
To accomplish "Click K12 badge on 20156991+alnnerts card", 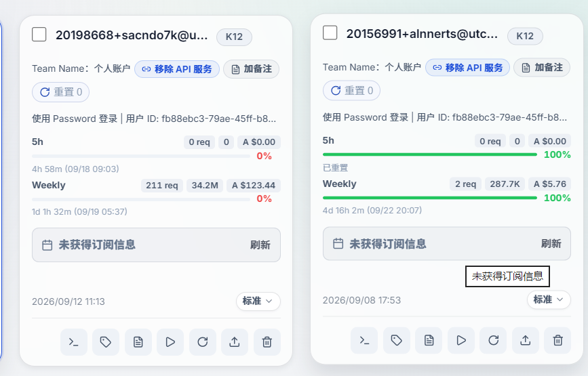I will [525, 36].
